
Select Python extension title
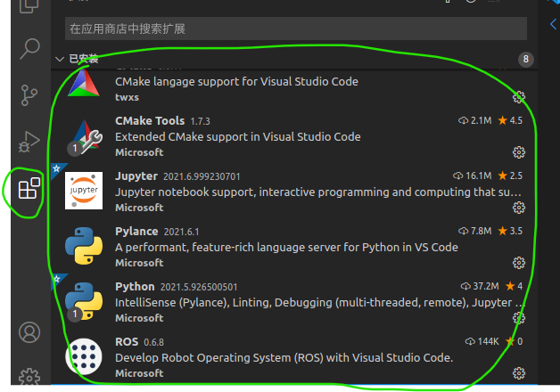point(135,287)
